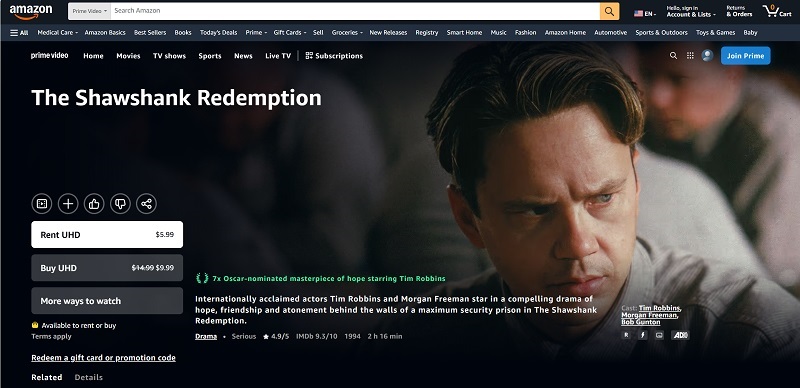Open Toys & Games link

click(715, 33)
